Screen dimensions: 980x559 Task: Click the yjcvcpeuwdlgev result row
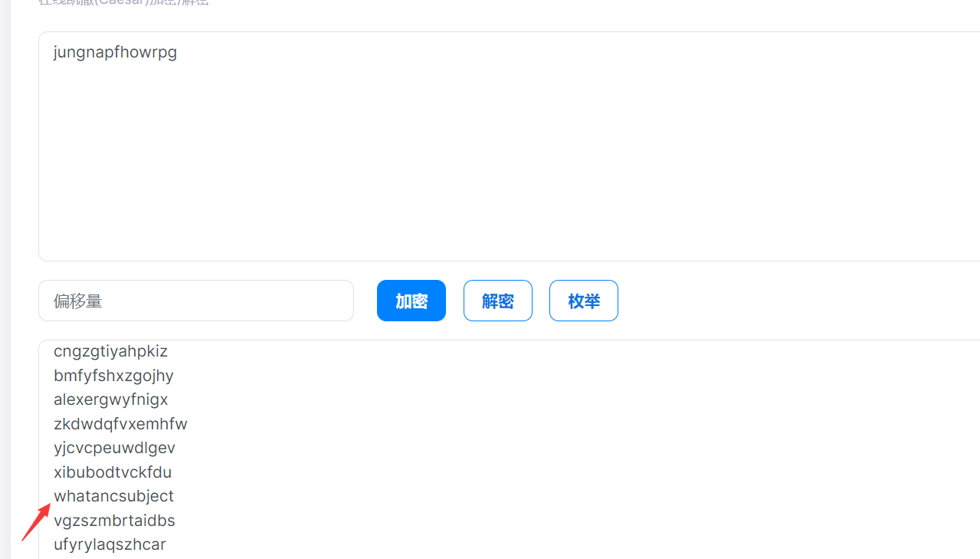point(114,448)
